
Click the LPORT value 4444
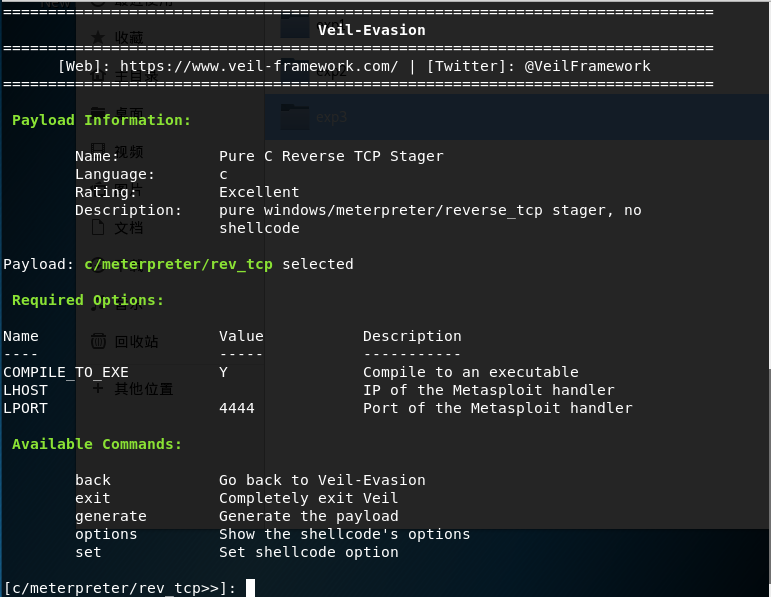(237, 408)
